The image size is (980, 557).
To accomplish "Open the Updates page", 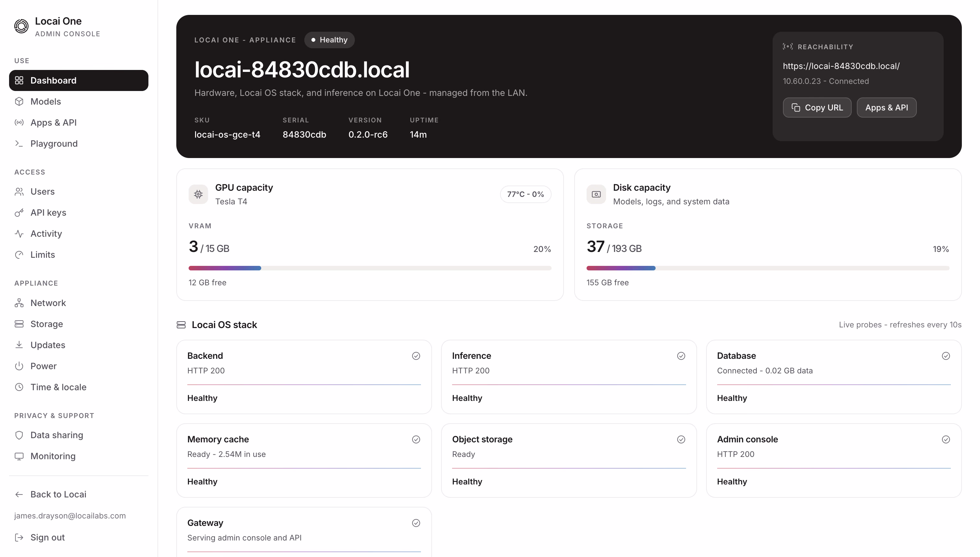I will [x=78, y=345].
